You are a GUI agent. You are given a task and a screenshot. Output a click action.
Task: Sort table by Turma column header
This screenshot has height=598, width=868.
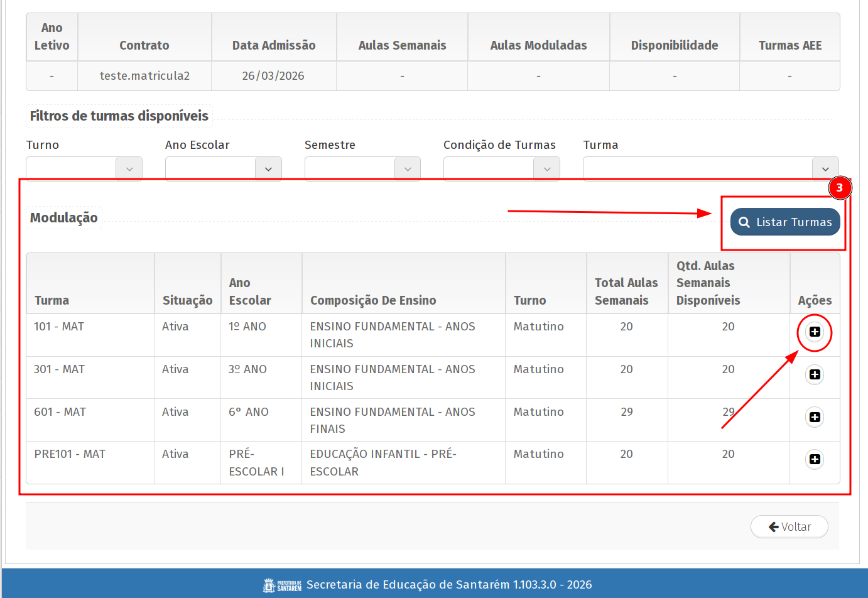pyautogui.click(x=52, y=300)
